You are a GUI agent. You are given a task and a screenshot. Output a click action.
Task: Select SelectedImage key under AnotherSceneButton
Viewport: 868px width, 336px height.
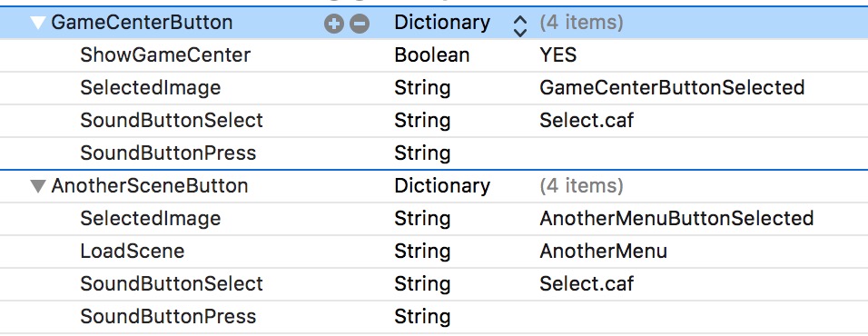tap(150, 219)
